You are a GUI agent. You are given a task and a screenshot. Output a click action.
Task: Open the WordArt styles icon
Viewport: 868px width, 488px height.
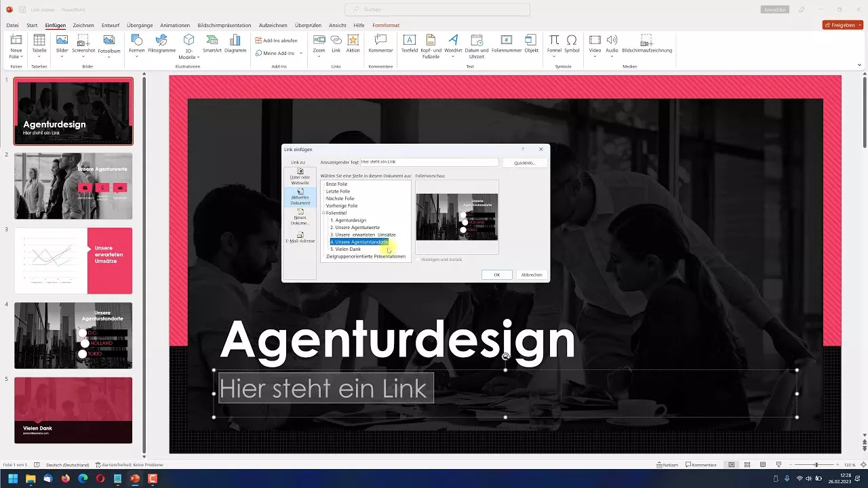click(453, 40)
